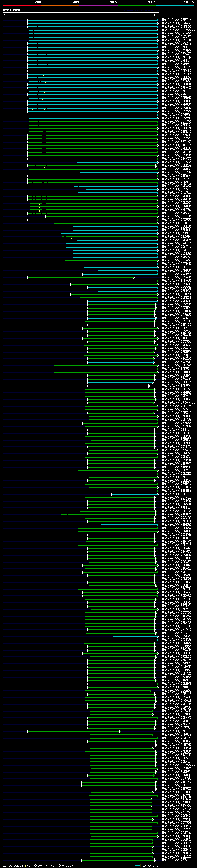The height and width of the screenshot is (868, 197).
Task: Click the UniRef100_Q9M633 label
Action: coord(176,301)
